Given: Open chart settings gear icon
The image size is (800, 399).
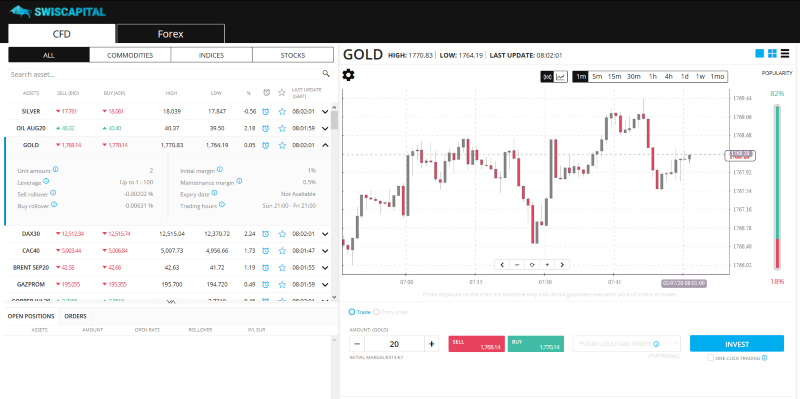Looking at the screenshot, I should tap(348, 75).
